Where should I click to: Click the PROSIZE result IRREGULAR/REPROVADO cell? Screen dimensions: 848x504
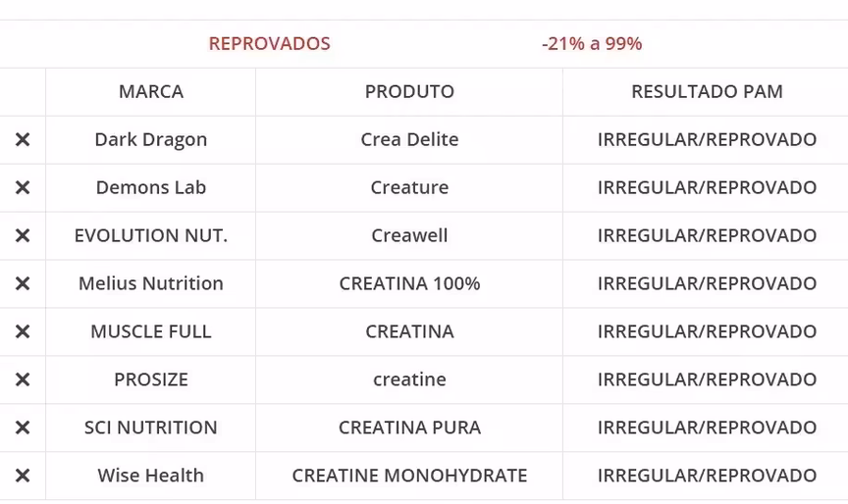tap(707, 380)
